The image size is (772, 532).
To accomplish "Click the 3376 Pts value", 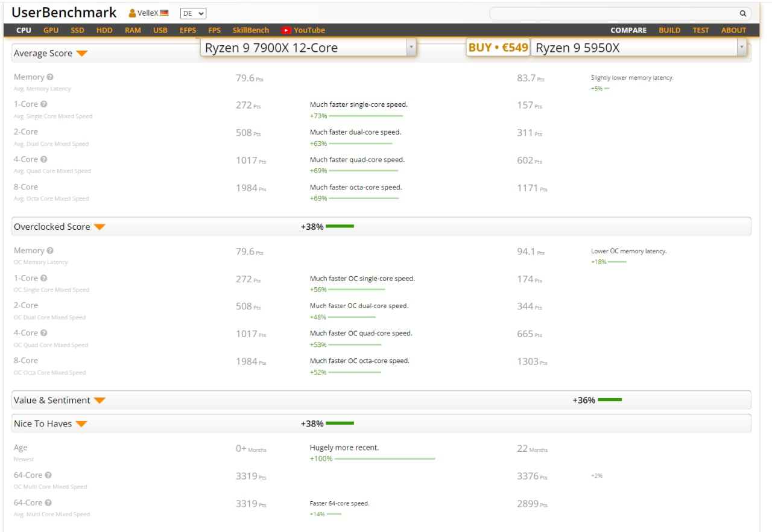I will click(x=532, y=477).
